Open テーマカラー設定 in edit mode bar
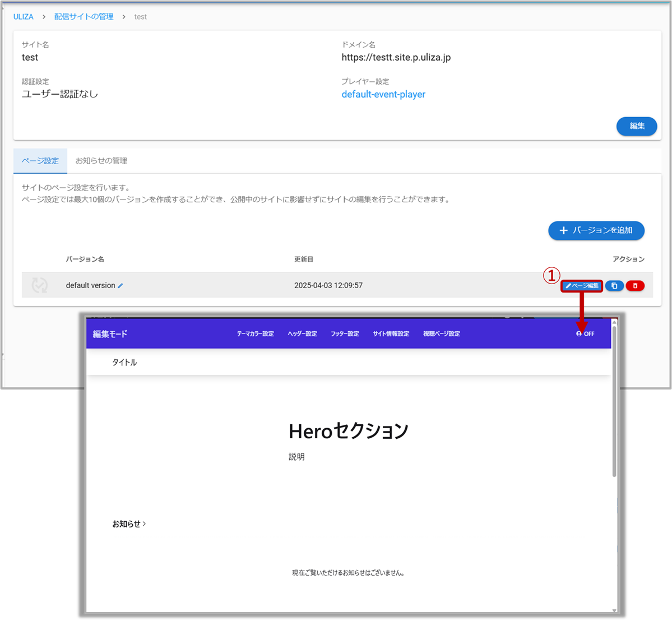Image resolution: width=672 pixels, height=621 pixels. point(256,334)
